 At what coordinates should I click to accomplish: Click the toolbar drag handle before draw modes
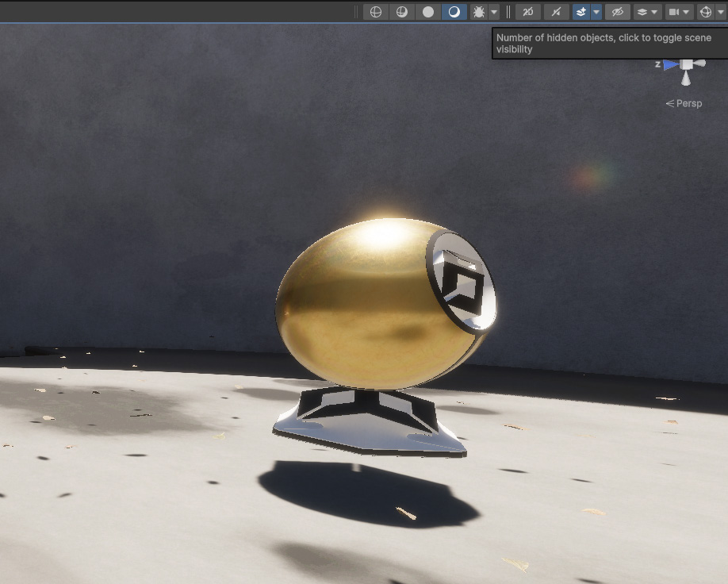pos(356,12)
